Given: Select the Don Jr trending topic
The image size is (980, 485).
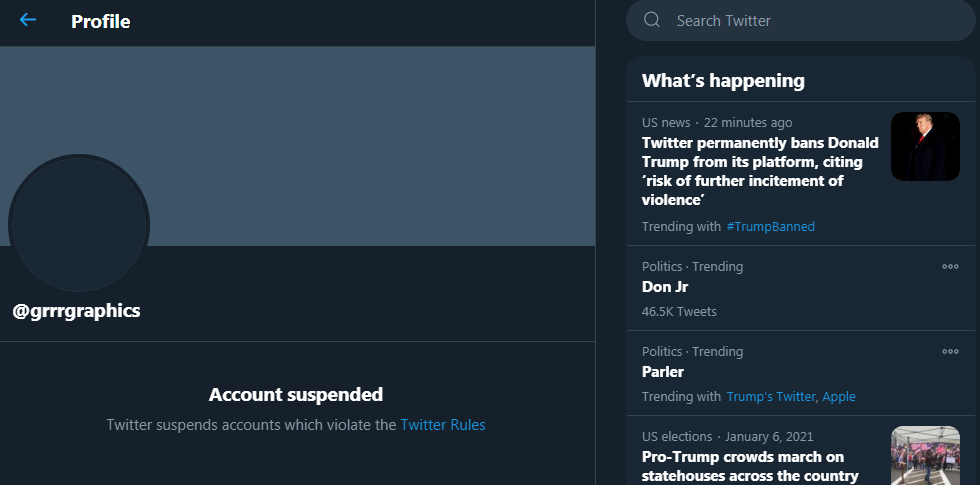Looking at the screenshot, I should (665, 287).
